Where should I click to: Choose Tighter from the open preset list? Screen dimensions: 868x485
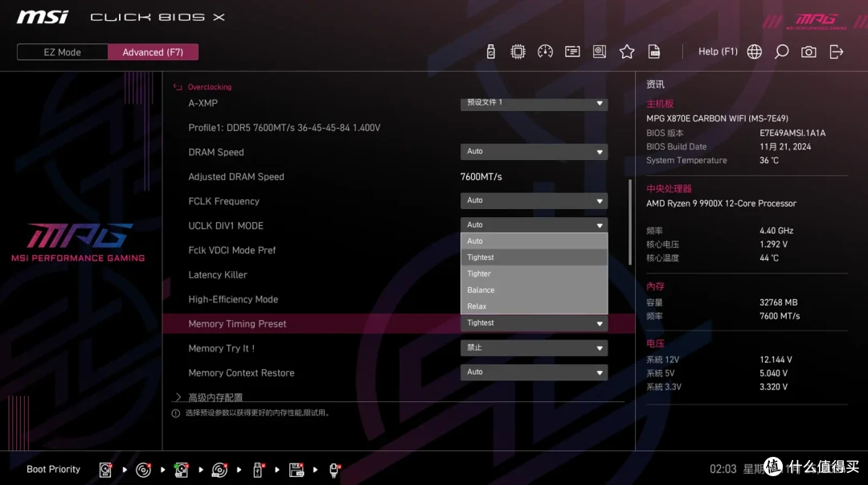(534, 273)
